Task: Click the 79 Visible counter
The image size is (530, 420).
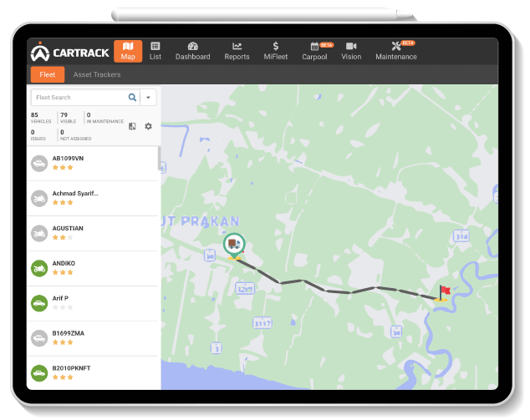Action: pyautogui.click(x=68, y=118)
